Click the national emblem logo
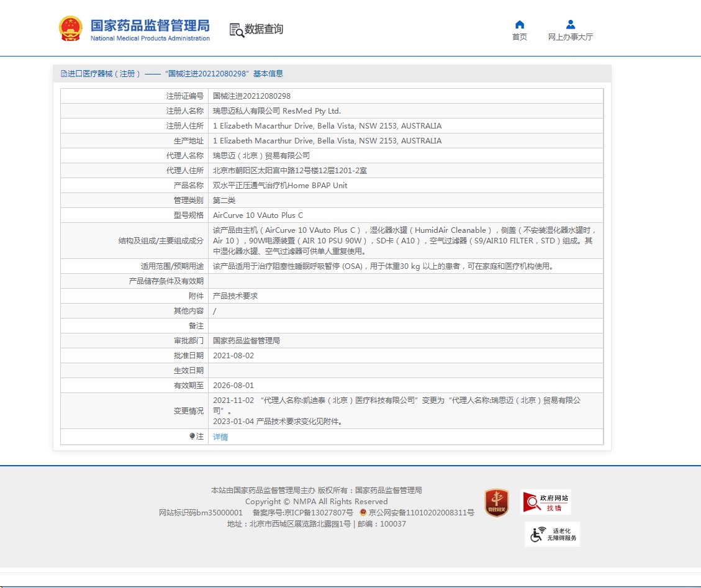Viewport: 701px width, 588px height. pos(71,29)
